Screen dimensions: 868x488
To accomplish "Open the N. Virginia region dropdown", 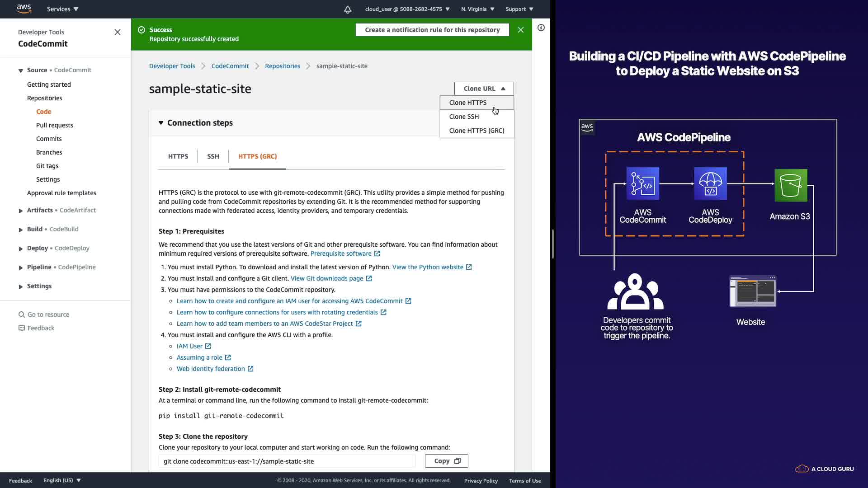I will (x=477, y=9).
